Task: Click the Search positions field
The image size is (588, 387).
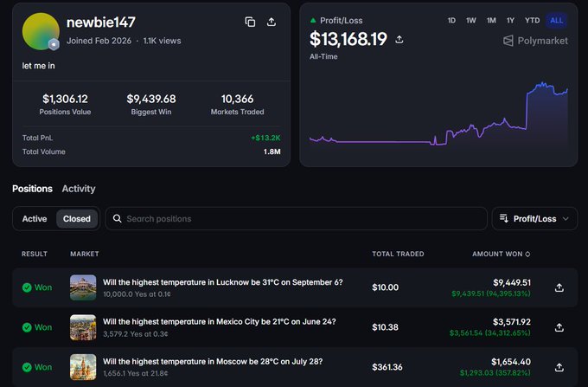Action: 297,218
